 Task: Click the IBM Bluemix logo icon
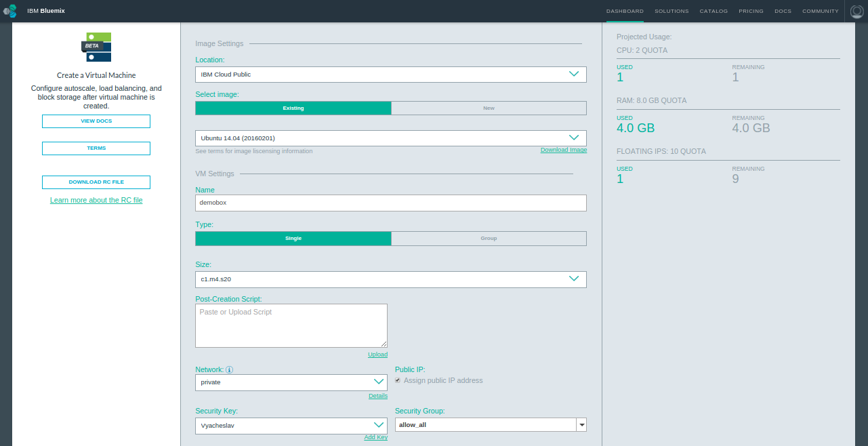[9, 11]
